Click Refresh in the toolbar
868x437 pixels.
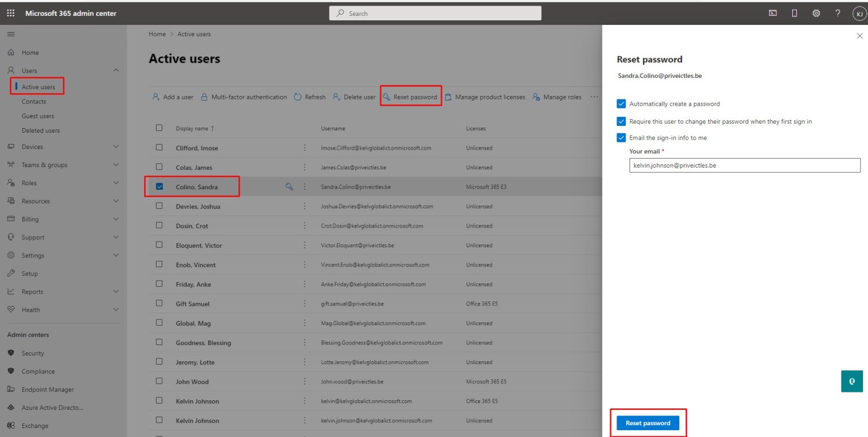(x=310, y=97)
